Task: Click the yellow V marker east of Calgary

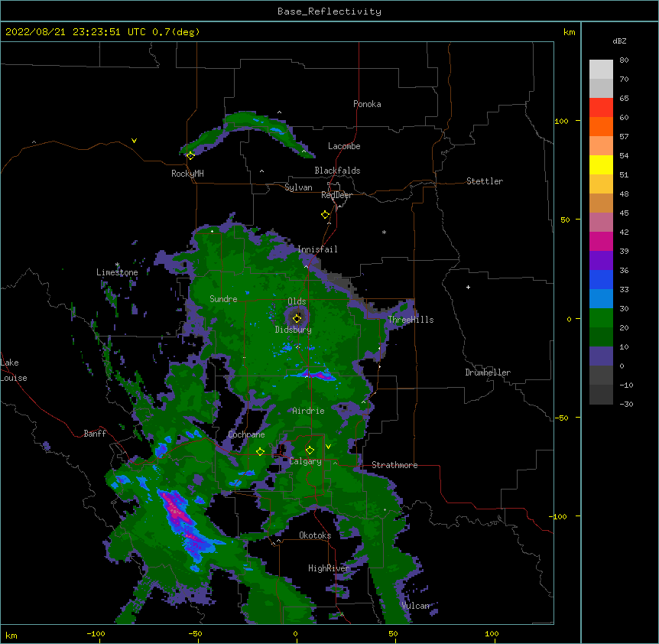Action: point(328,447)
